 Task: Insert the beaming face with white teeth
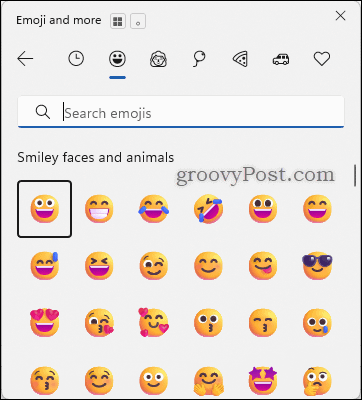click(x=99, y=209)
